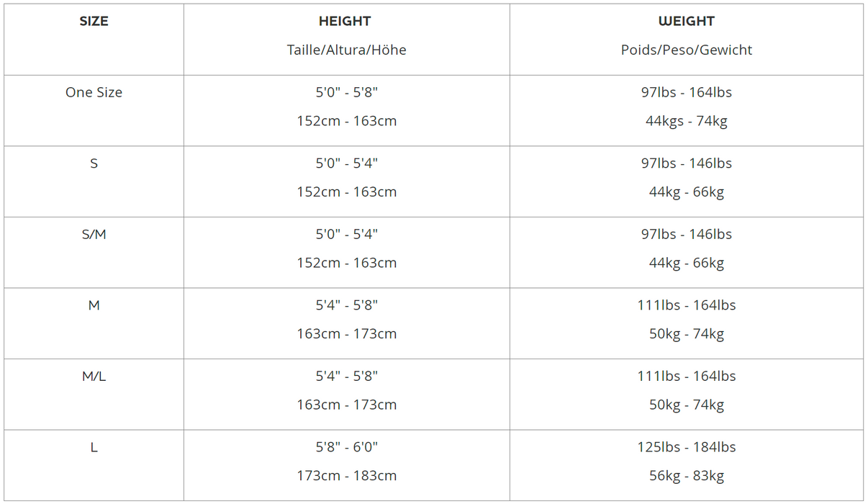Viewport: 868px width, 504px height.
Task: Click the 125lbs - 184lbs weight value
Action: (686, 447)
